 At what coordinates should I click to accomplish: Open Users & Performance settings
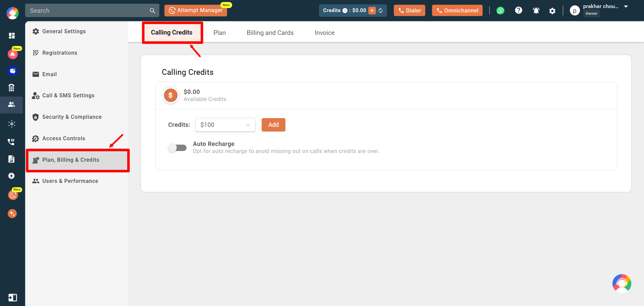tap(77, 181)
